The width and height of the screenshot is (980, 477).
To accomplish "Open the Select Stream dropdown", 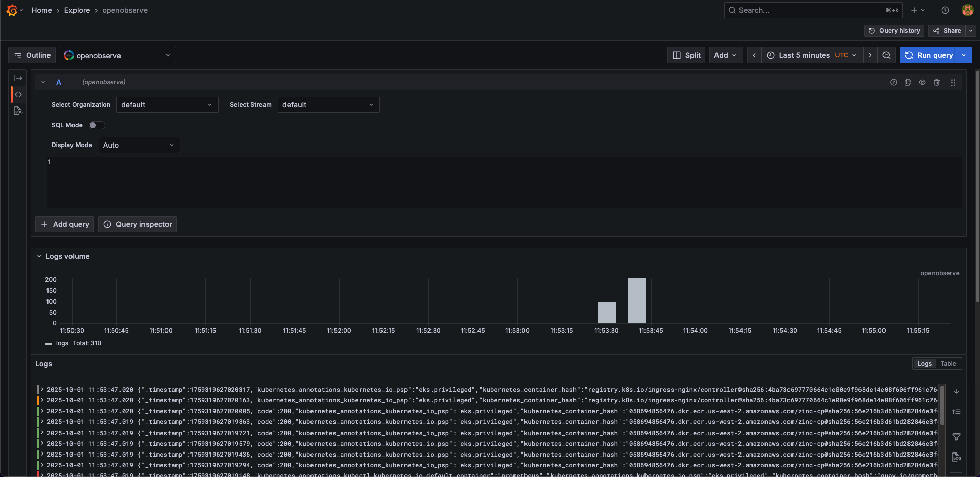I will [328, 105].
